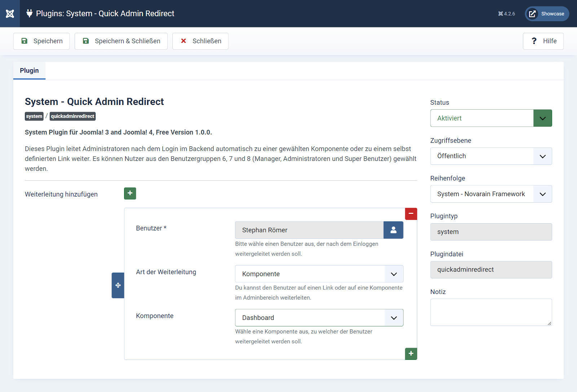Open the user picker icon beside Stephan Römer
Screen dimensions: 577x392
tap(393, 230)
